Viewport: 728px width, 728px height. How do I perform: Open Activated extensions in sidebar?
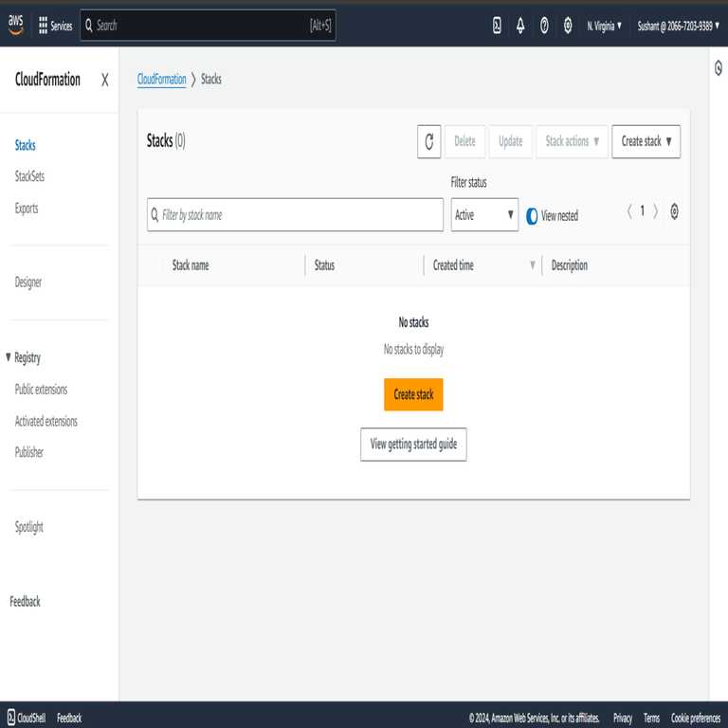(45, 421)
